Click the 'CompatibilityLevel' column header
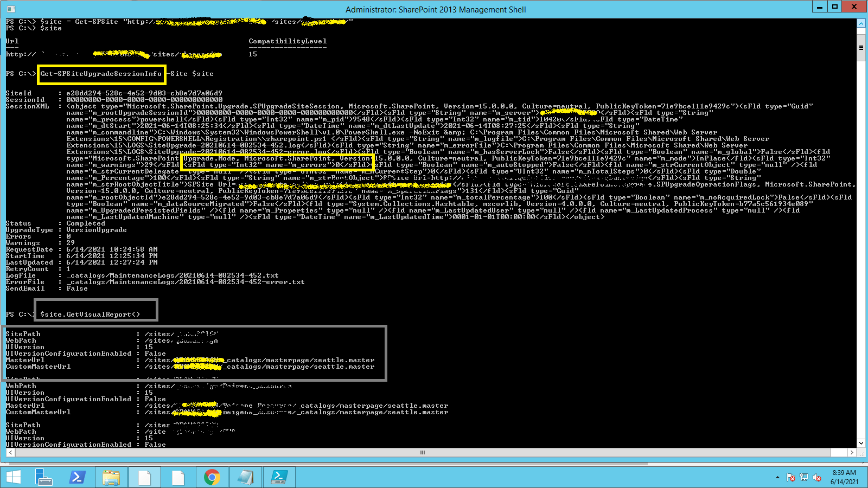 pos(288,41)
